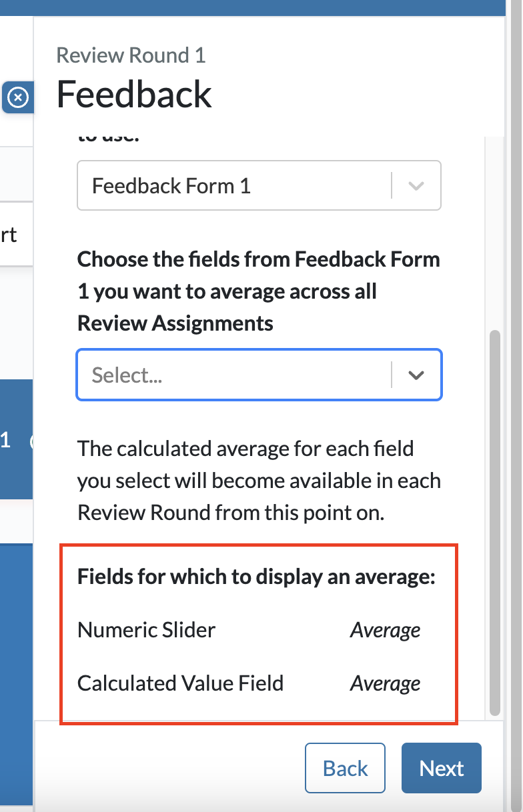The image size is (523, 812).
Task: Click the Back button
Action: tap(345, 768)
